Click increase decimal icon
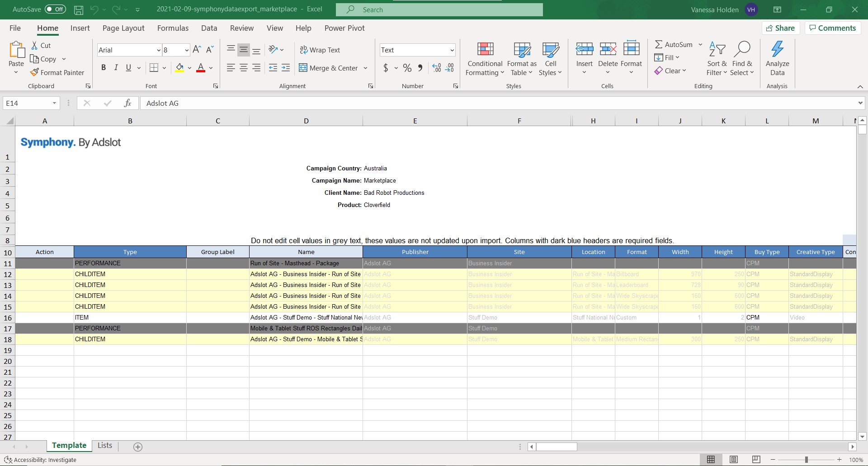Image resolution: width=868 pixels, height=466 pixels. pyautogui.click(x=437, y=68)
